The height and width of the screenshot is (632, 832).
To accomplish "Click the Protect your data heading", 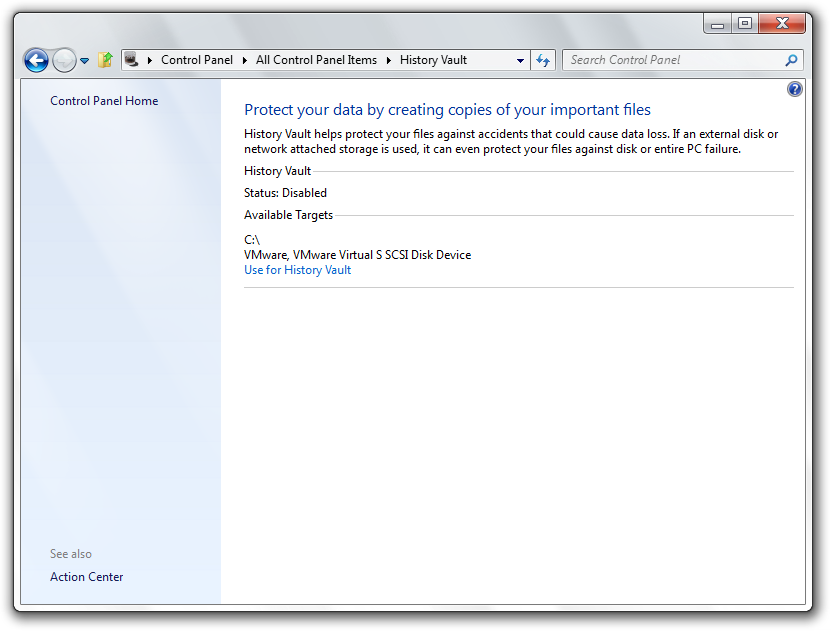I will pyautogui.click(x=447, y=110).
